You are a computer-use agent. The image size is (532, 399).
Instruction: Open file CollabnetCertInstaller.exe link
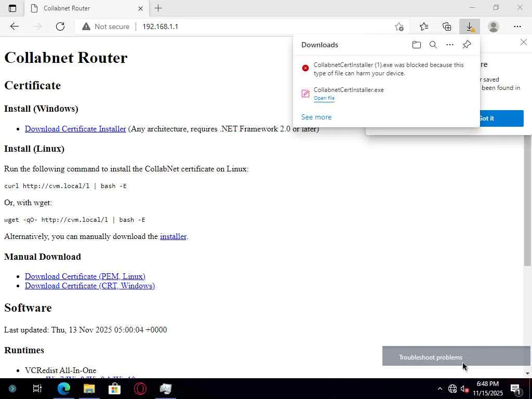point(324,98)
